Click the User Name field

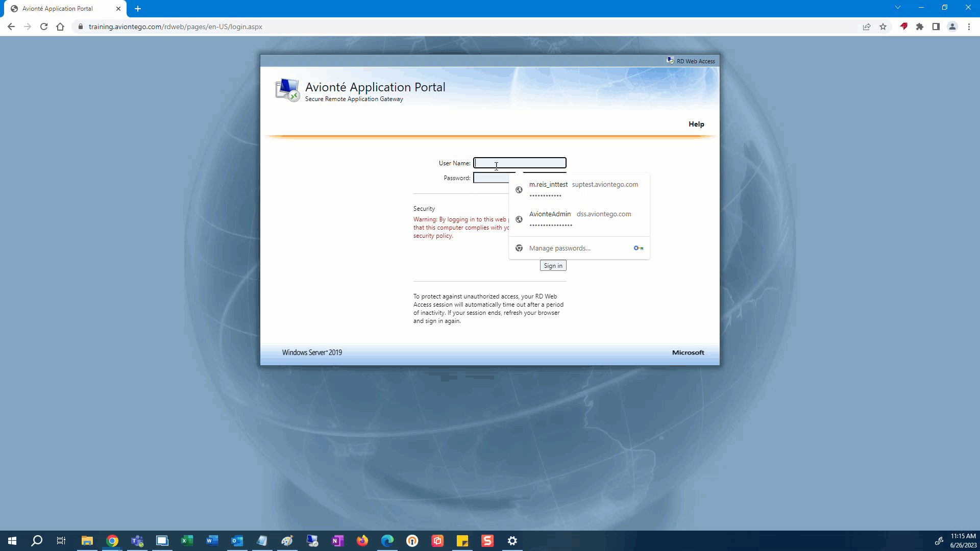pyautogui.click(x=520, y=163)
